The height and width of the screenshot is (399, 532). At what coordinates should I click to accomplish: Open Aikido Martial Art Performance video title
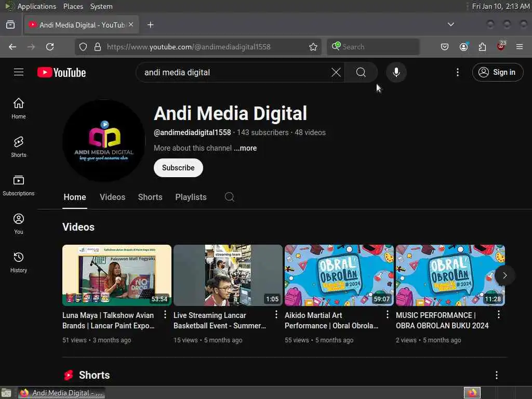pyautogui.click(x=331, y=320)
